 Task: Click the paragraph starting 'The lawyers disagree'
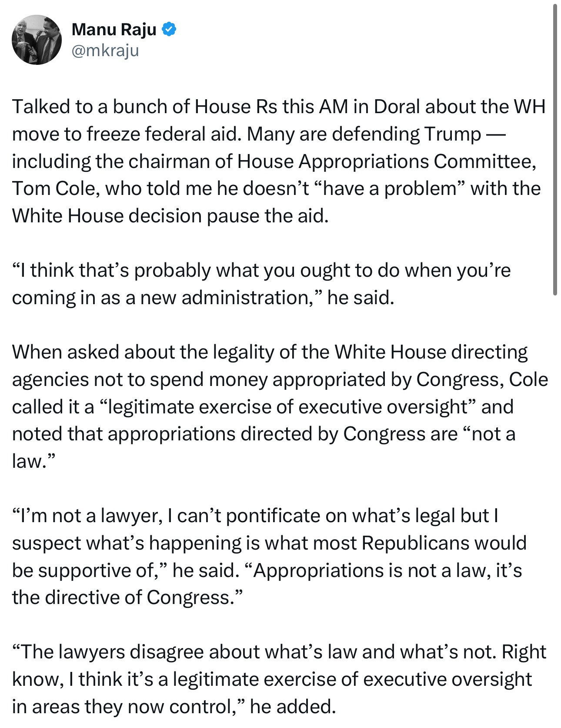(279, 679)
